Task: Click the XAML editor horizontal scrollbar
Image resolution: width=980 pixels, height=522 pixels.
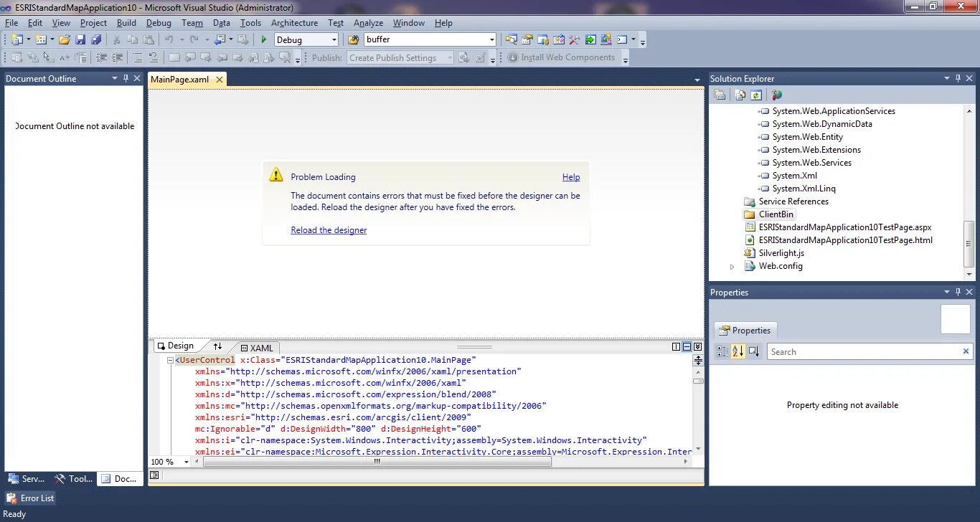Action: 377,462
